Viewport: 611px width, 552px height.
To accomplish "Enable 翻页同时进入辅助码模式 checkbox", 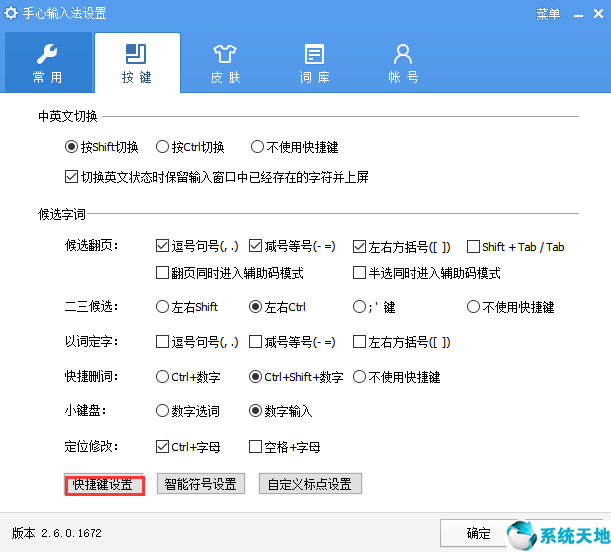I will point(230,273).
